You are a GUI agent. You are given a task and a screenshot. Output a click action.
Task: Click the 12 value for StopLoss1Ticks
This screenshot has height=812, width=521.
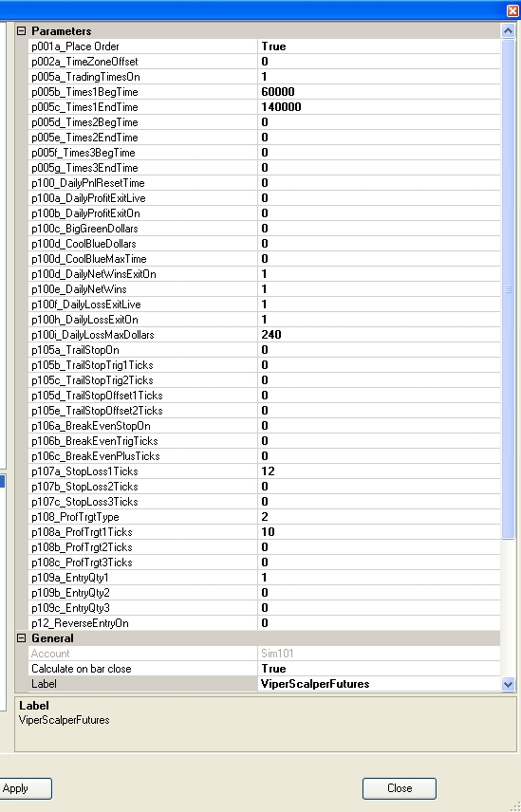point(269,471)
